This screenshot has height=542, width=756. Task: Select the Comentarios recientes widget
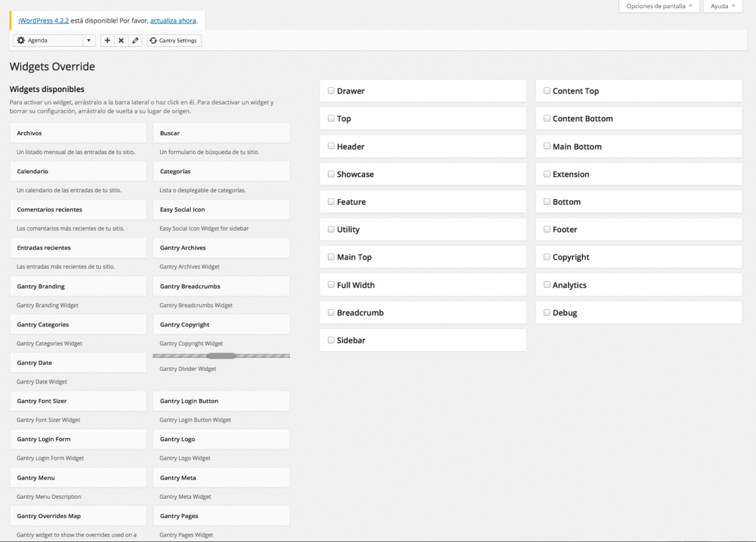[78, 210]
